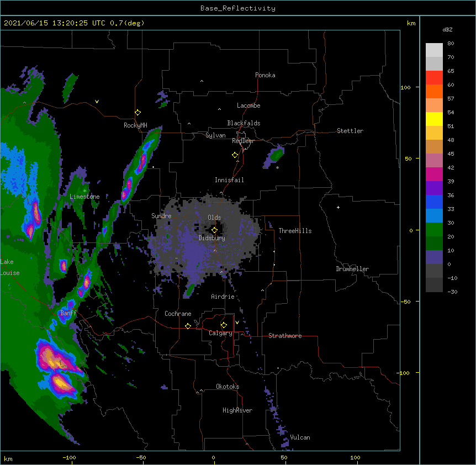This screenshot has height=465, width=476.
Task: Click the Blackfalds city label
Action: [244, 123]
